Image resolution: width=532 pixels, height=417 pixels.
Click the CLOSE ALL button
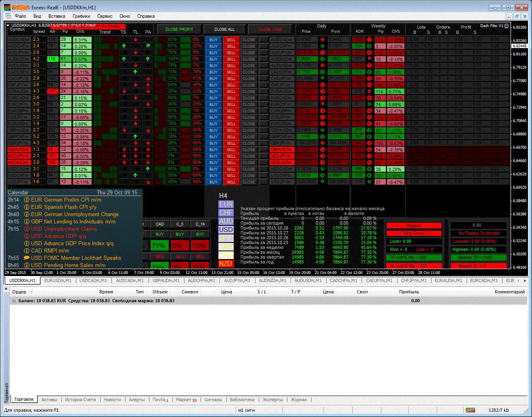pos(224,29)
